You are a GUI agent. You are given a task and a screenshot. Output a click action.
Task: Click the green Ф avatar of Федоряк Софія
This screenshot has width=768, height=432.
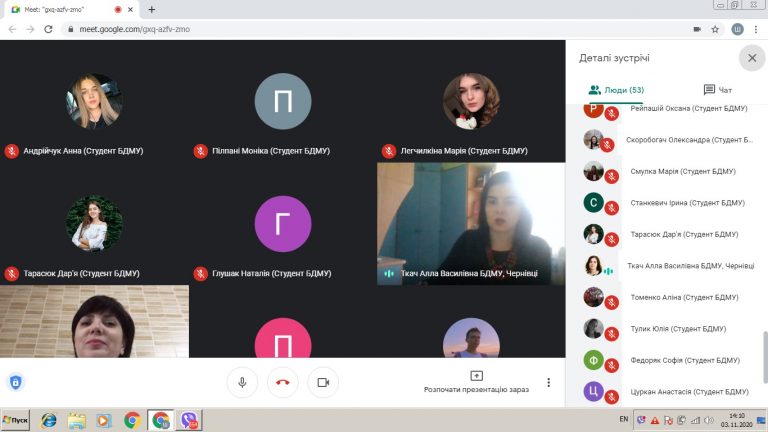(x=593, y=360)
